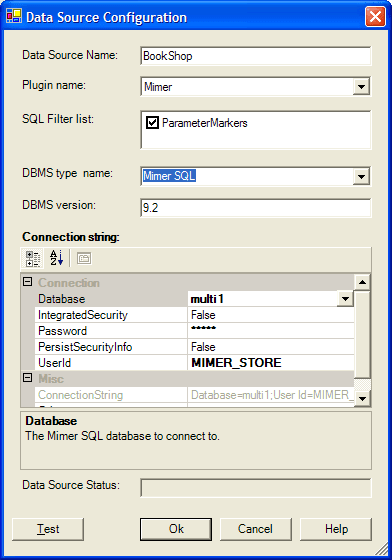Open the DBMS type name dropdown
The width and height of the screenshot is (392, 560).
(x=361, y=176)
